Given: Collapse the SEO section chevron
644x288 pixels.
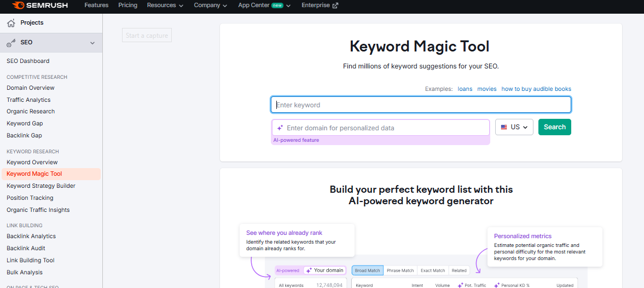Looking at the screenshot, I should [x=92, y=43].
